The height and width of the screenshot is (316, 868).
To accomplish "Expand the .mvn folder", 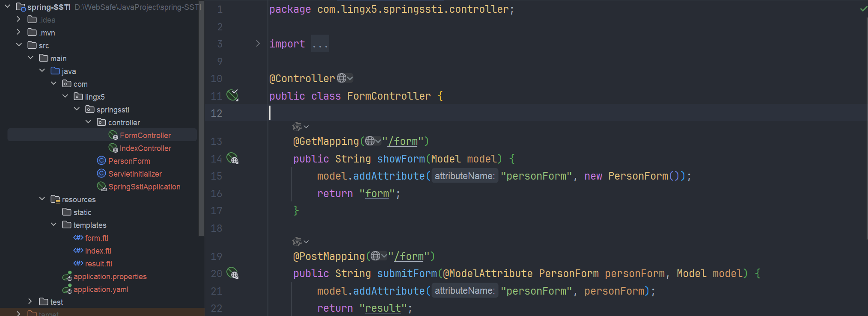I will pyautogui.click(x=18, y=32).
